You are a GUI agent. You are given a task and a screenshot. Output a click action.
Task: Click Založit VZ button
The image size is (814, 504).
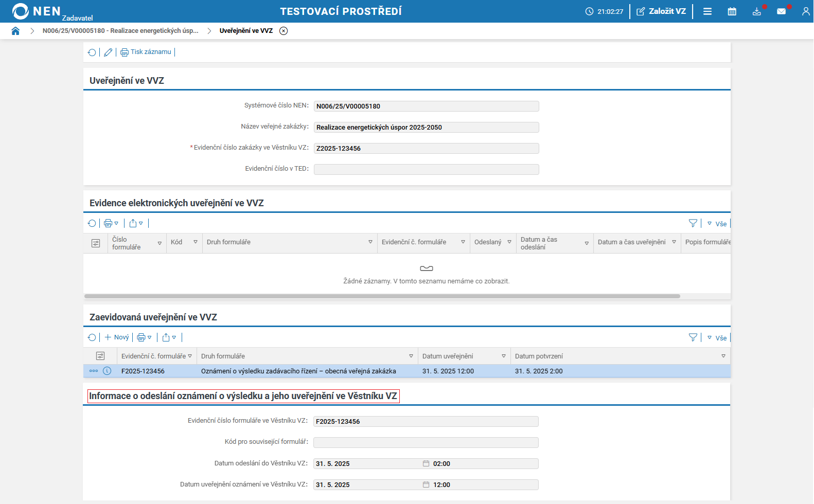tap(661, 11)
